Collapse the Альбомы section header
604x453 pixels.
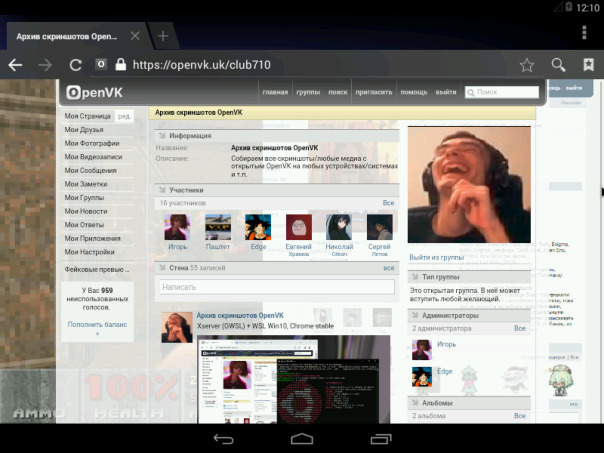point(469,403)
